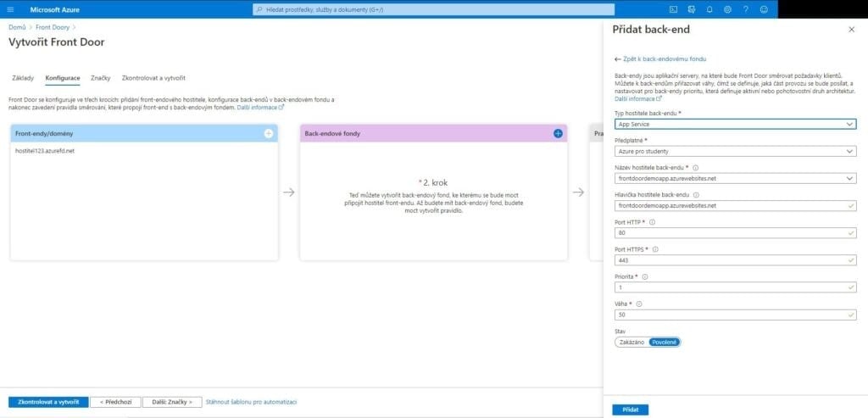Screen dimensions: 868x418
Task: Add a front-end with plus icon in Front-endy/domény
Action: point(269,133)
